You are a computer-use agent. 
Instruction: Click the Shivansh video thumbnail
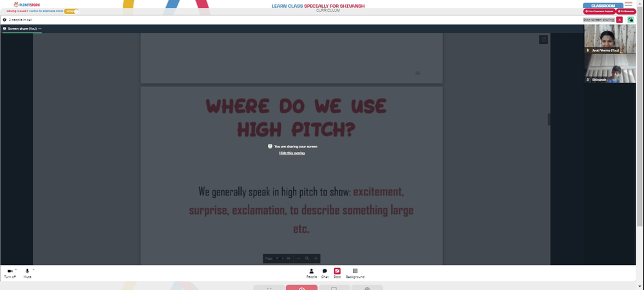coord(610,68)
